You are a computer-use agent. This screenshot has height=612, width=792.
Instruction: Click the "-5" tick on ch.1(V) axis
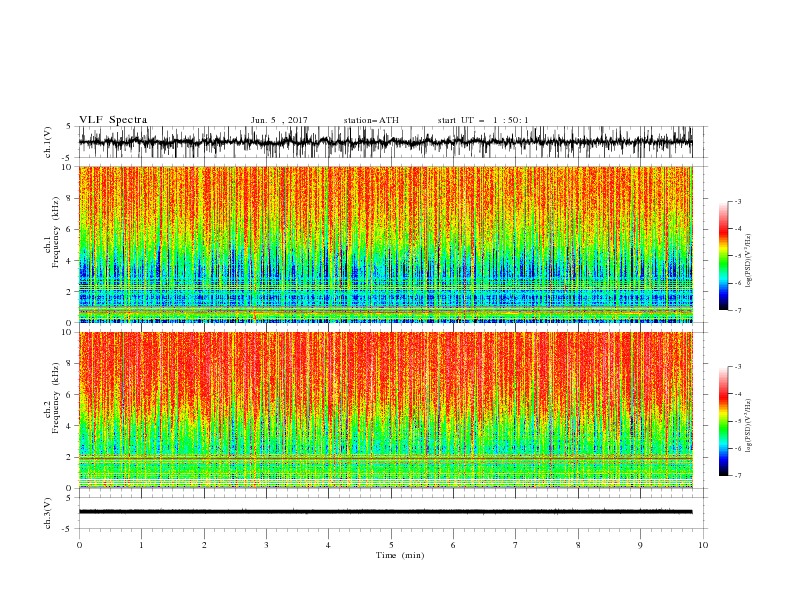tap(67, 158)
